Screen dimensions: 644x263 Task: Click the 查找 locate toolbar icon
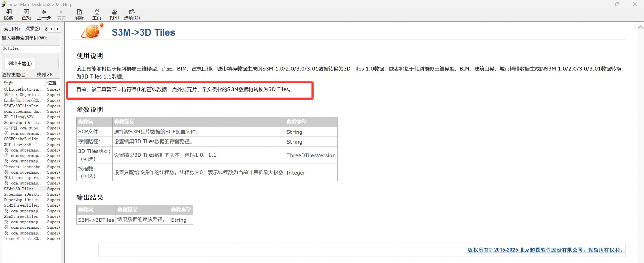[x=26, y=15]
